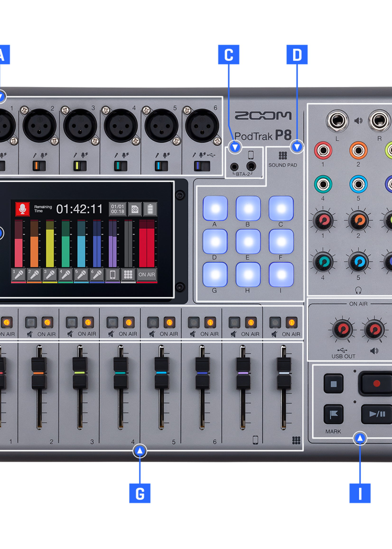Image resolution: width=392 pixels, height=549 pixels.
Task: Flip the orange input select switch under input 2
Action: [x=39, y=166]
